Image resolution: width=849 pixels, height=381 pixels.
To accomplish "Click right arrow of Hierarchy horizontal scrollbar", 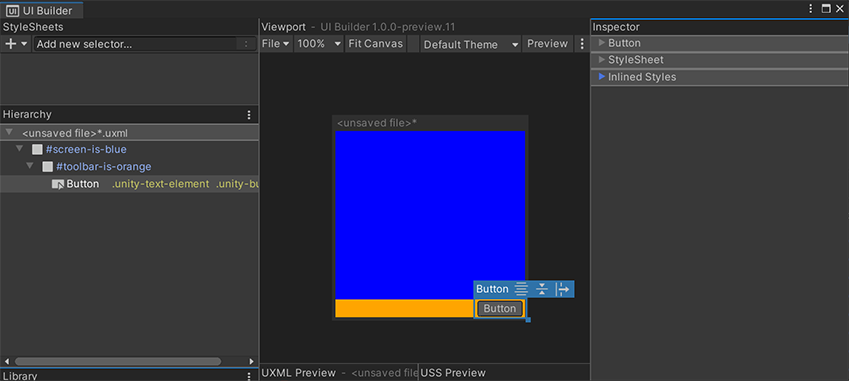I will coord(252,362).
